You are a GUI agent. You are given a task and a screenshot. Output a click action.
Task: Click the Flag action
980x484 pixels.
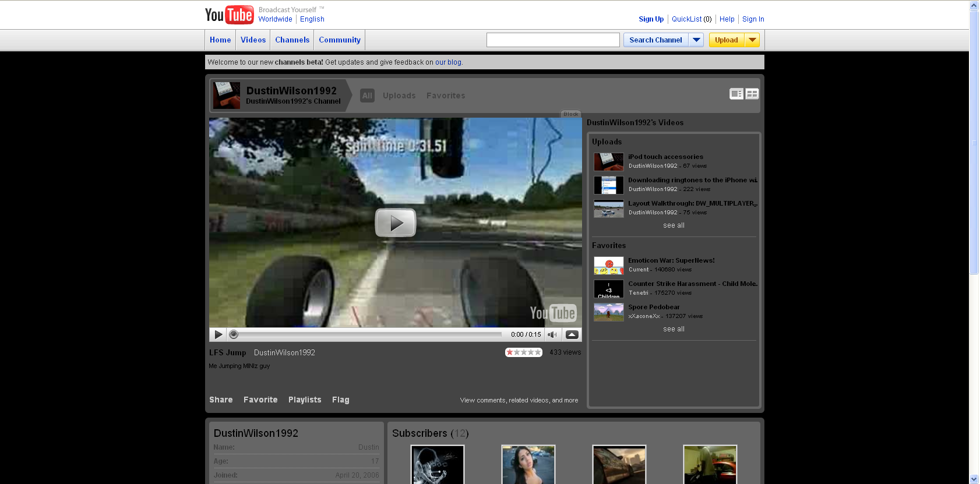click(341, 400)
